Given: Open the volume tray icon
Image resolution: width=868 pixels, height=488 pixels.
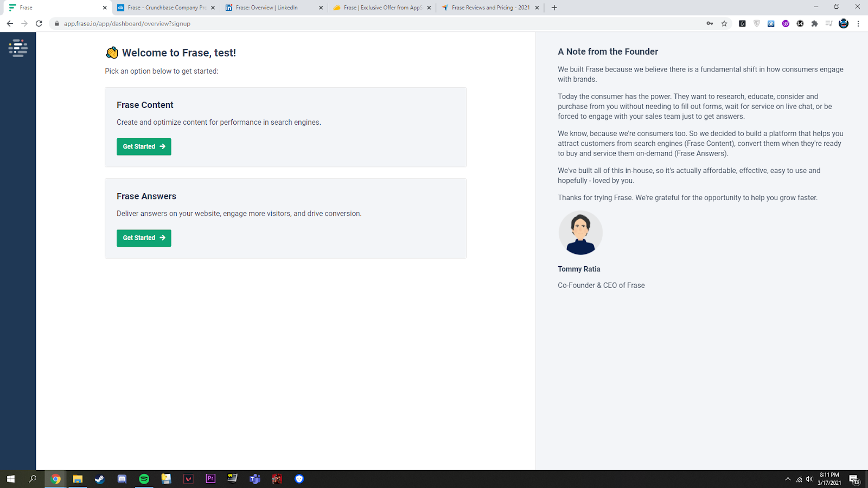Looking at the screenshot, I should pyautogui.click(x=809, y=479).
